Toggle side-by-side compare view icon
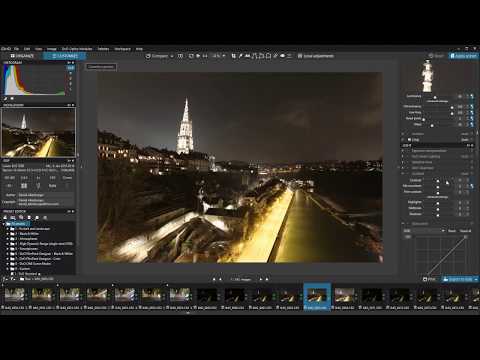Viewport: 480px width, 360px height. [x=180, y=56]
